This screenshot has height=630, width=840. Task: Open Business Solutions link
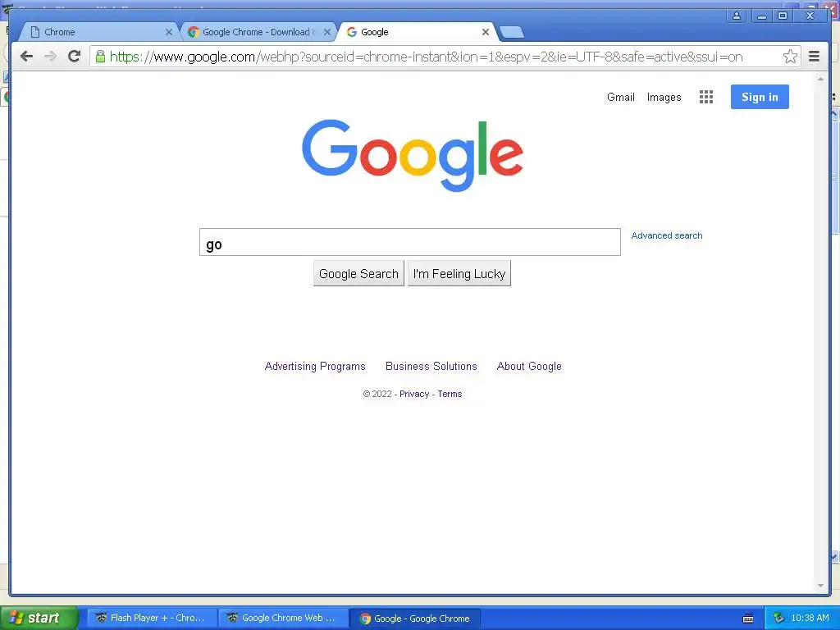[431, 366]
